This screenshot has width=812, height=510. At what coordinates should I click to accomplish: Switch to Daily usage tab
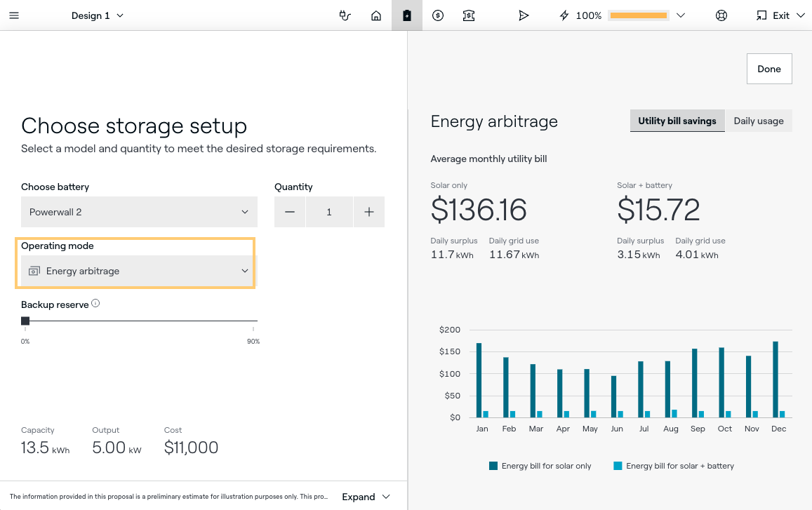[758, 121]
